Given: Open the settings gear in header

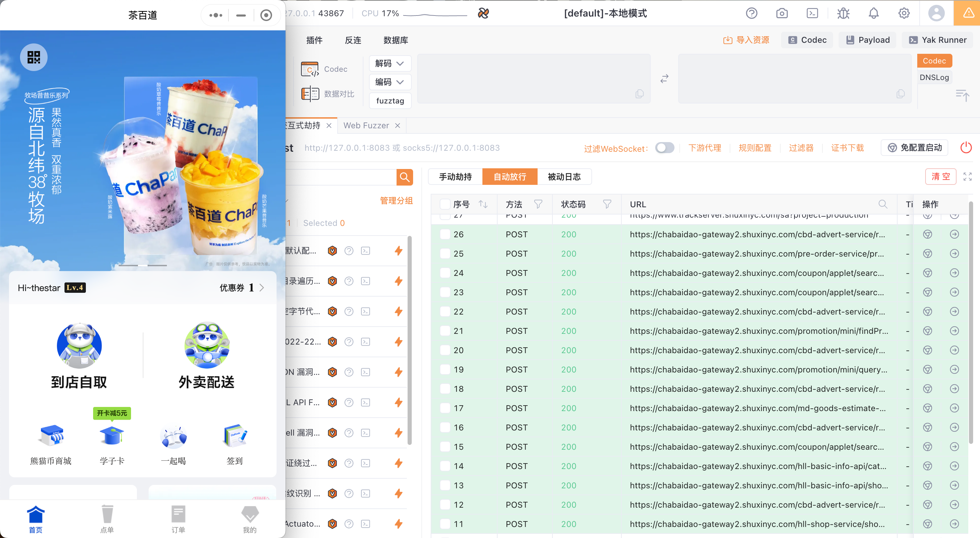Looking at the screenshot, I should click(x=904, y=13).
